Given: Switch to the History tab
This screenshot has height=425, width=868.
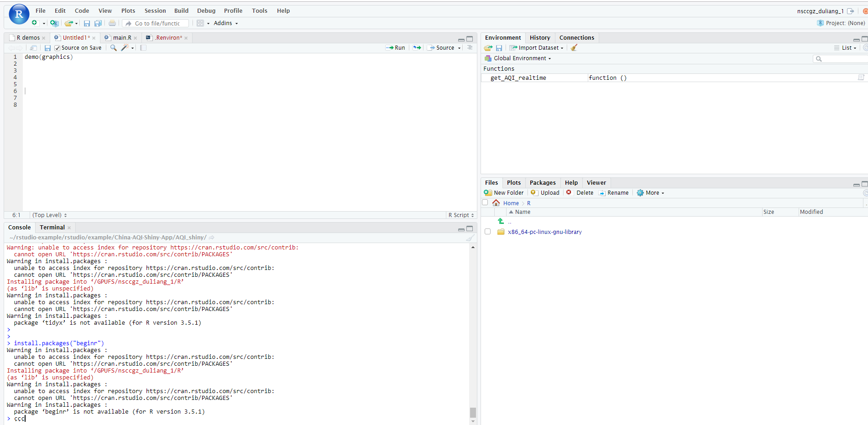Looking at the screenshot, I should click(x=540, y=38).
